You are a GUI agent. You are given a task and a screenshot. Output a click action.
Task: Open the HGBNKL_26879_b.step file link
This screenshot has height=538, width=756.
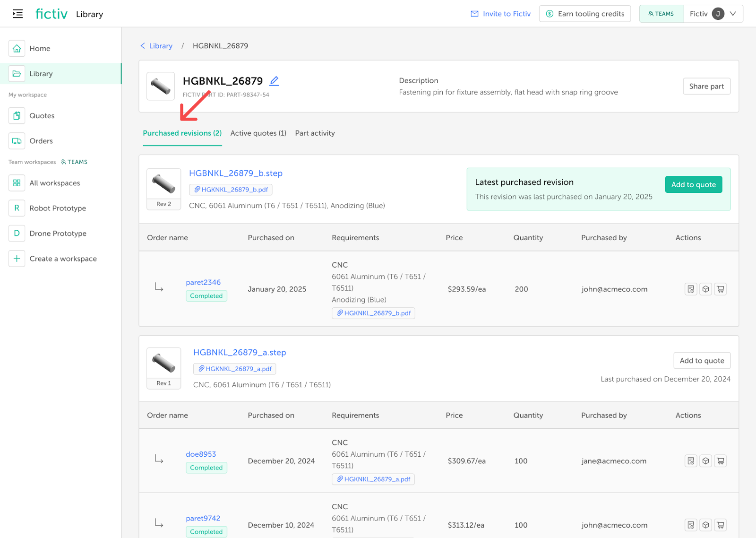pyautogui.click(x=235, y=173)
